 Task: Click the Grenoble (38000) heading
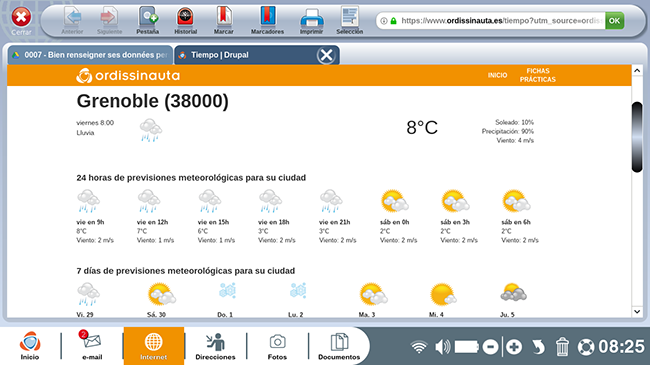(x=153, y=101)
